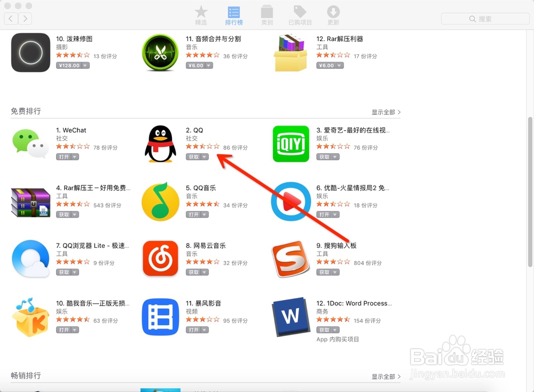Switch to the 更新 updates tab
Screen dimensions: 534x392
click(x=333, y=15)
